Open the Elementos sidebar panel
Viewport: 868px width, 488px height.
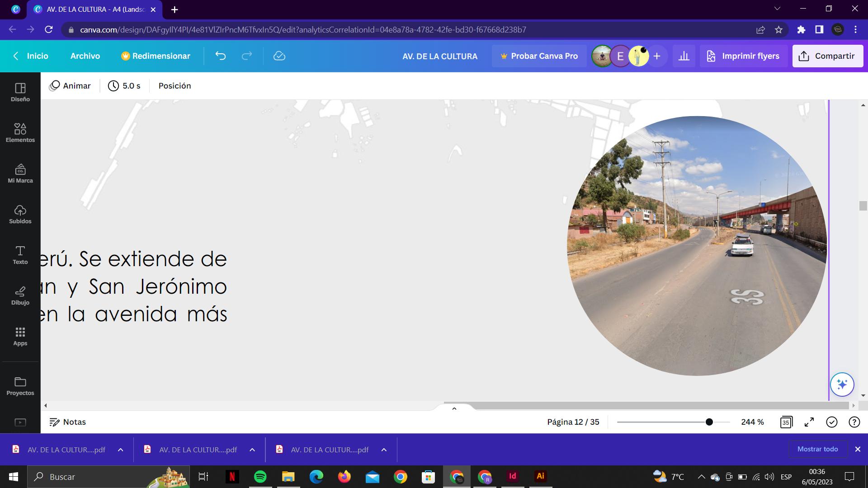[x=20, y=133]
